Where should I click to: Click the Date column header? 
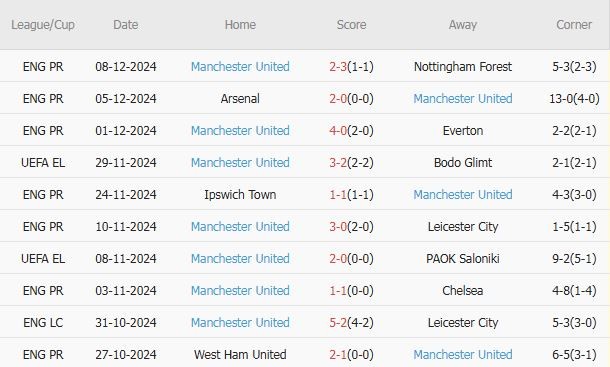tap(126, 25)
